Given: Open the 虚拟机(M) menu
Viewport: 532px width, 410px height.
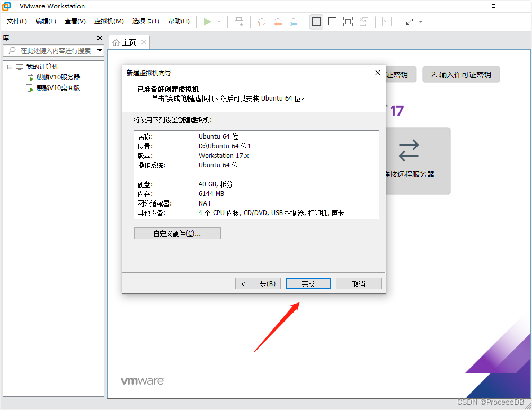Looking at the screenshot, I should tap(109, 21).
